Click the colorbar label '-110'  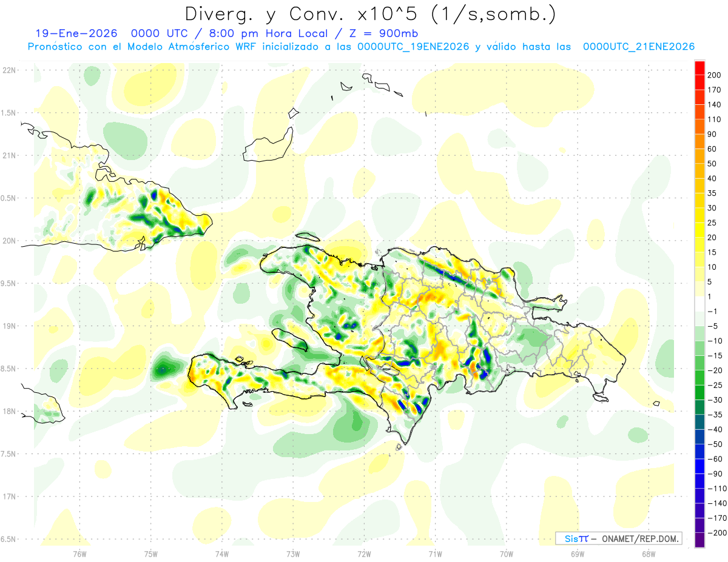[x=718, y=489]
